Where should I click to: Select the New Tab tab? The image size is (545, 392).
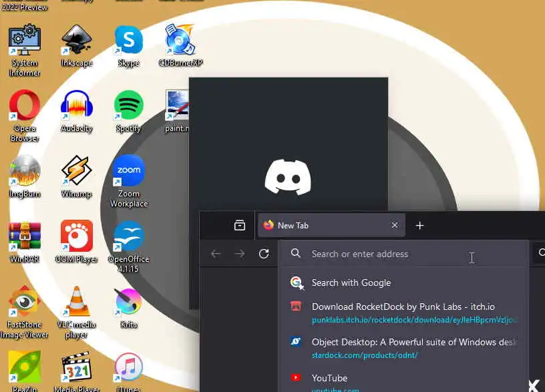click(x=331, y=225)
